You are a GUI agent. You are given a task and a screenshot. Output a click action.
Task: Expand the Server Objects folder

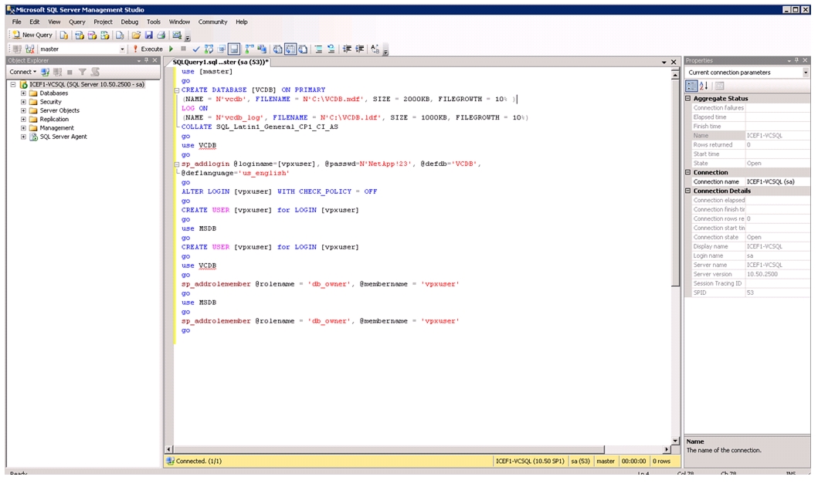click(x=23, y=110)
